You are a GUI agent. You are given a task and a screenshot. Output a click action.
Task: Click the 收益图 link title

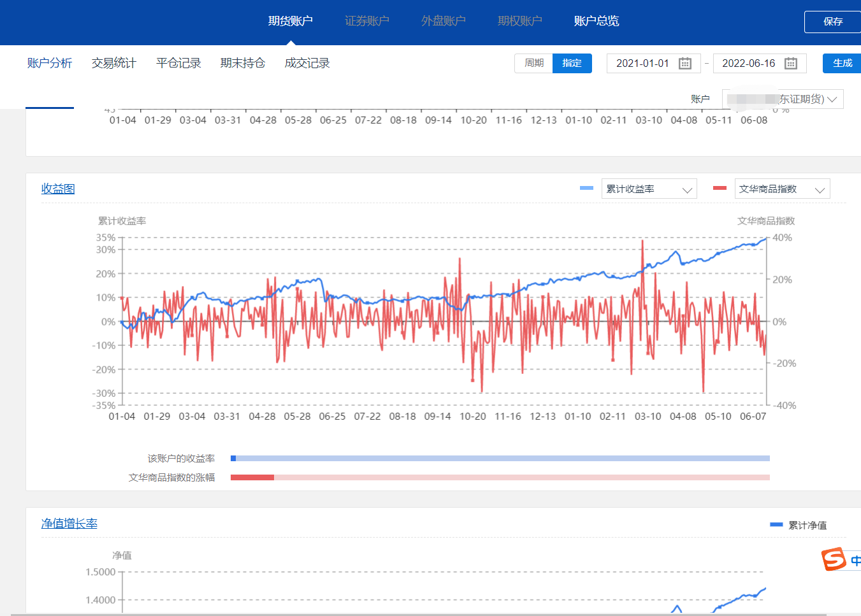click(x=58, y=189)
